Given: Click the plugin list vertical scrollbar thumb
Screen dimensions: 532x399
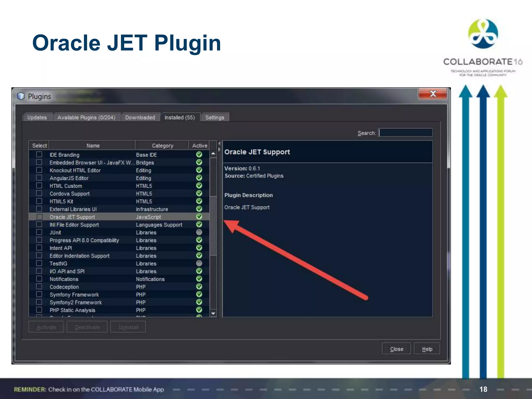Looking at the screenshot, I should [213, 225].
